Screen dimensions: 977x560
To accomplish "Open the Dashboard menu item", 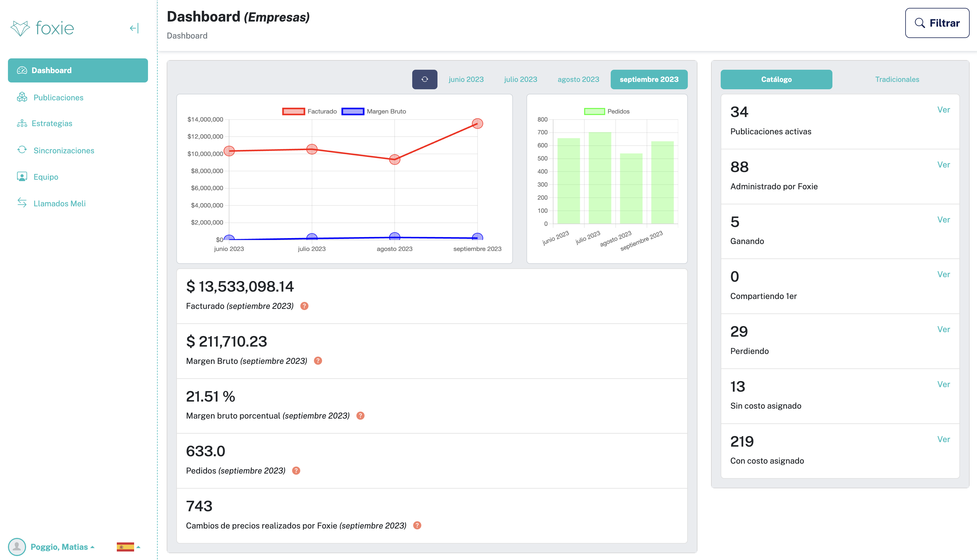I will click(x=78, y=70).
